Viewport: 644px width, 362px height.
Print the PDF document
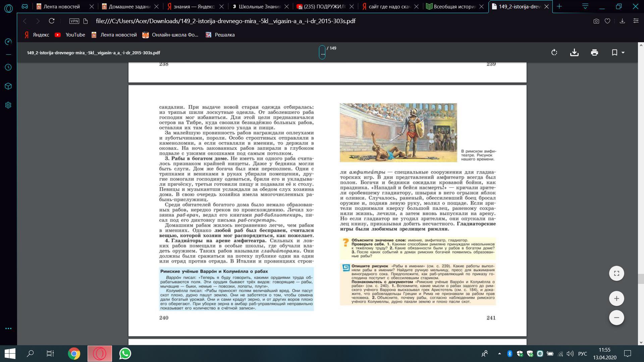coord(594,53)
